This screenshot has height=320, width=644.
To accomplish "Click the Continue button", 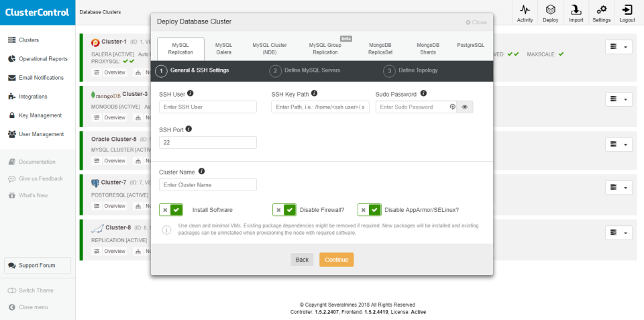I will [336, 260].
